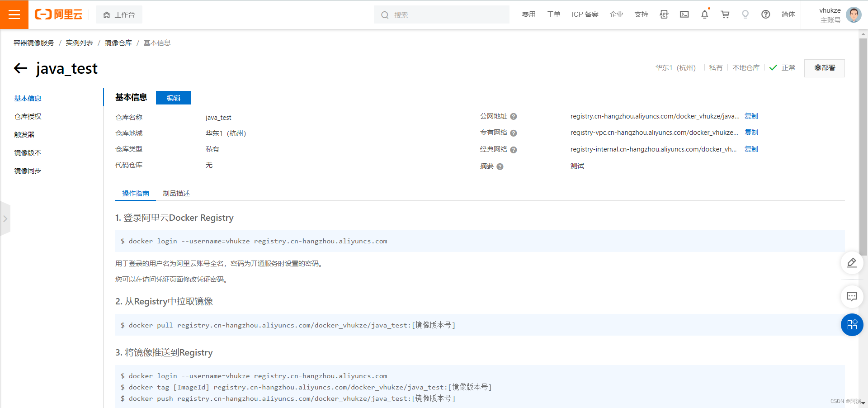The width and height of the screenshot is (868, 408).
Task: Click the 部署 deploy button
Action: (x=824, y=68)
